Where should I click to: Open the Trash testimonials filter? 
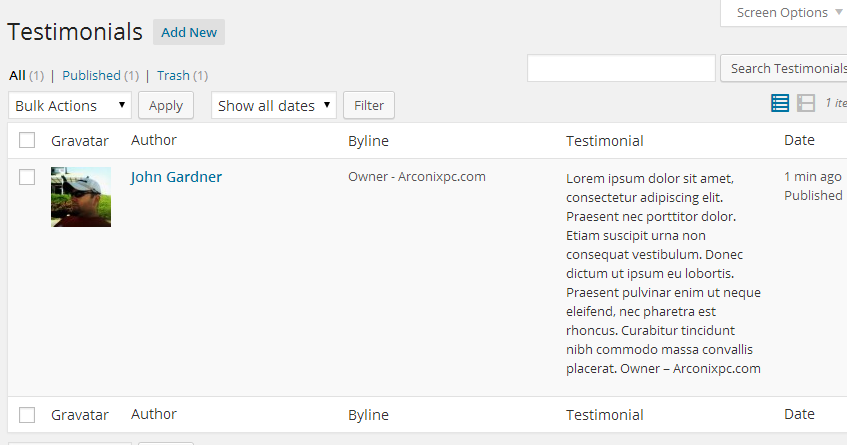click(173, 76)
